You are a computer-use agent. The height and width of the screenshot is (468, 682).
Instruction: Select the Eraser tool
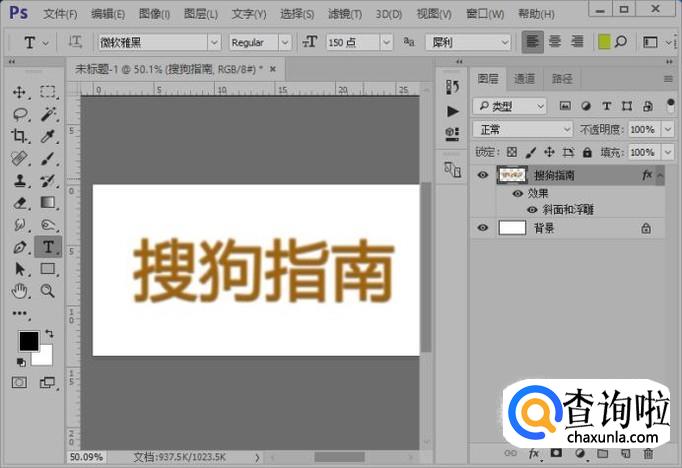point(20,203)
